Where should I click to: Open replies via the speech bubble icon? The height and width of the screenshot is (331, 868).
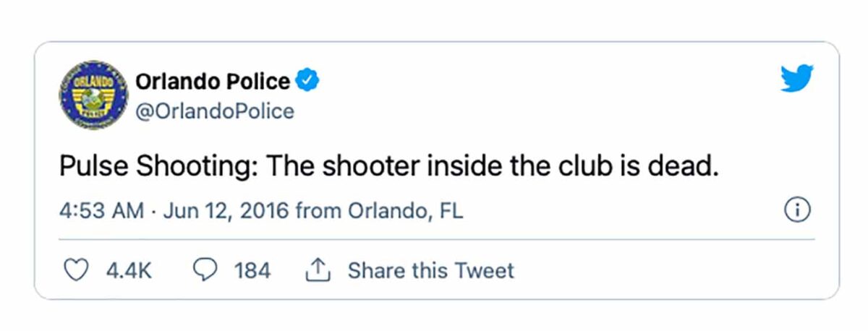[206, 271]
